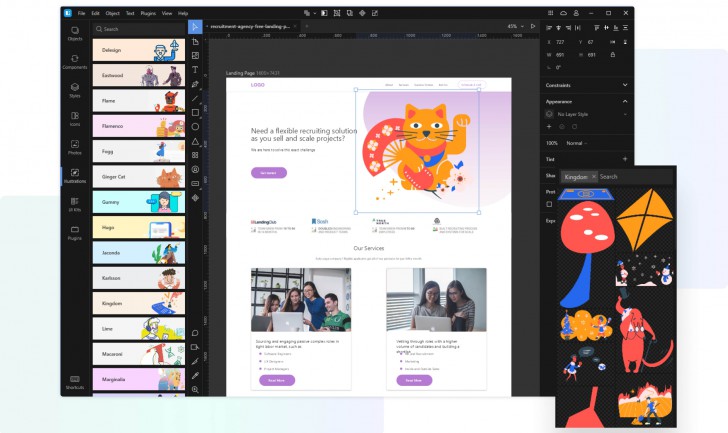The image size is (728, 433).
Task: Open the Text menu
Action: 130,13
